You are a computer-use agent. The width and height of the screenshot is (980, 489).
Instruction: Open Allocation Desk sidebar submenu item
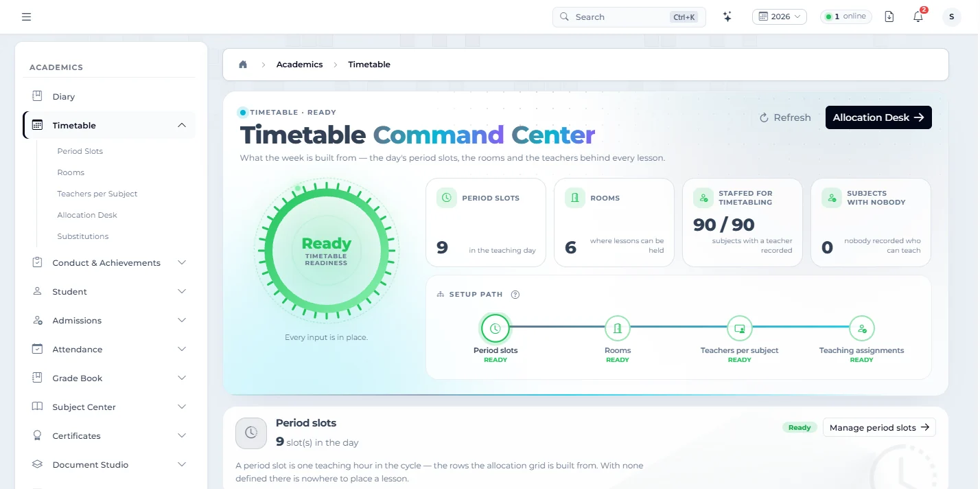[x=87, y=215]
